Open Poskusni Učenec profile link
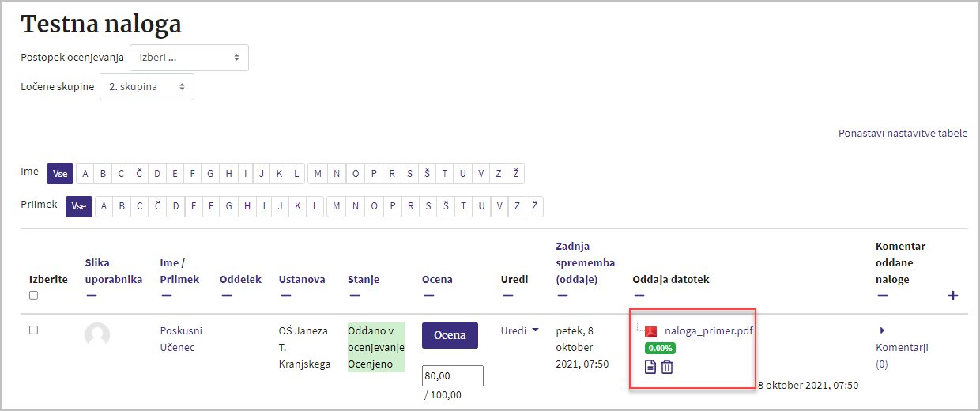The image size is (980, 411). (181, 339)
